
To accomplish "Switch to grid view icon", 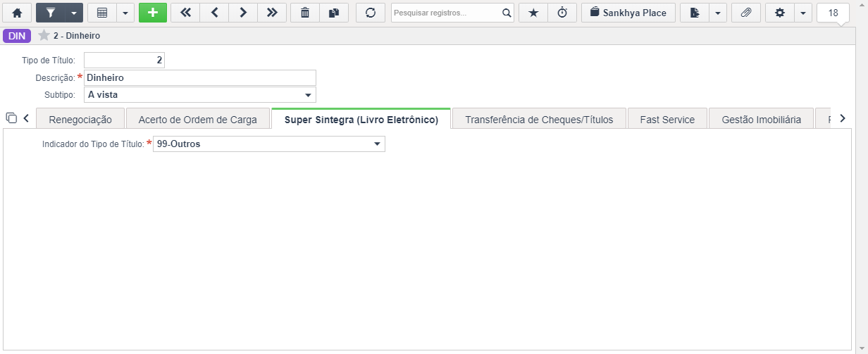I will coord(101,13).
